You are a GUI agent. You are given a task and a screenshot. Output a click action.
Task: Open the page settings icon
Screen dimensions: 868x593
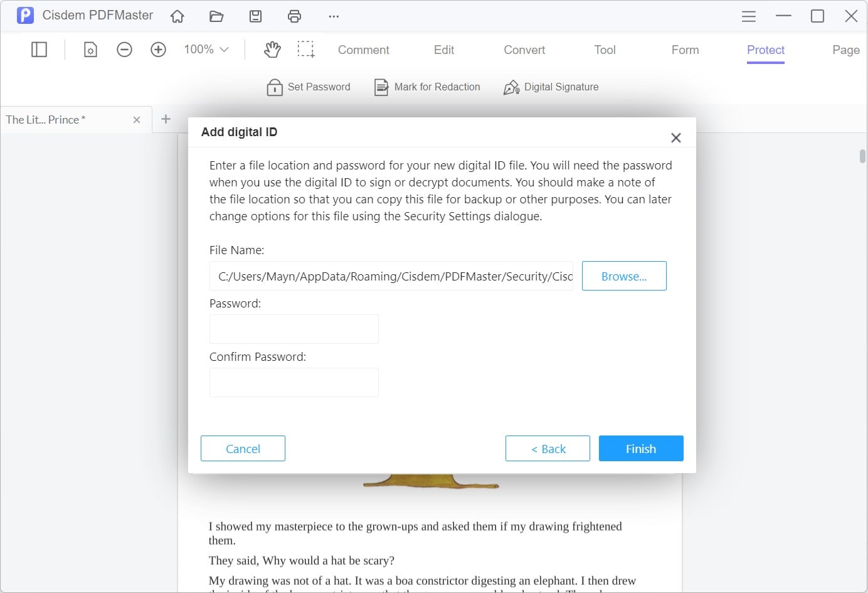90,49
